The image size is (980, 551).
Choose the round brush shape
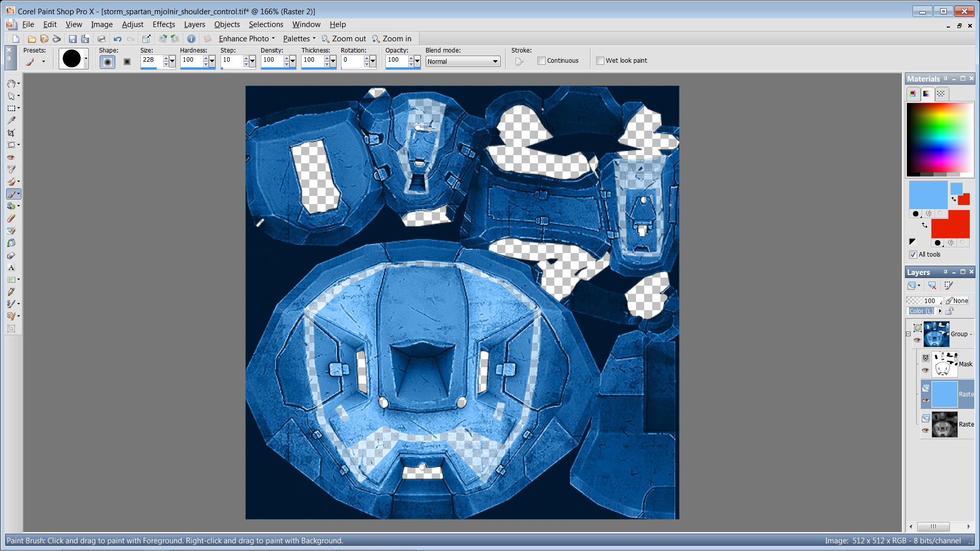point(107,62)
